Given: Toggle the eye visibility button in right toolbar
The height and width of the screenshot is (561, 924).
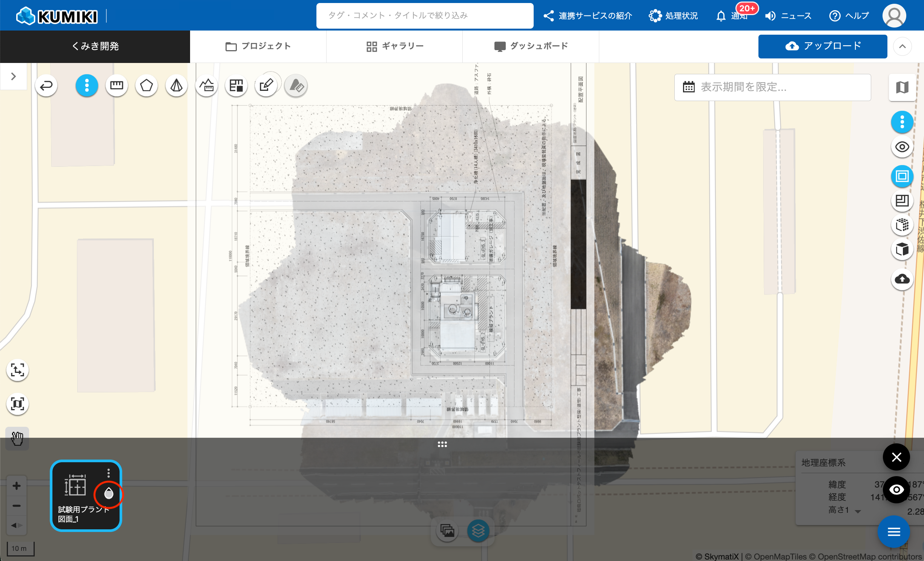Looking at the screenshot, I should (x=902, y=147).
